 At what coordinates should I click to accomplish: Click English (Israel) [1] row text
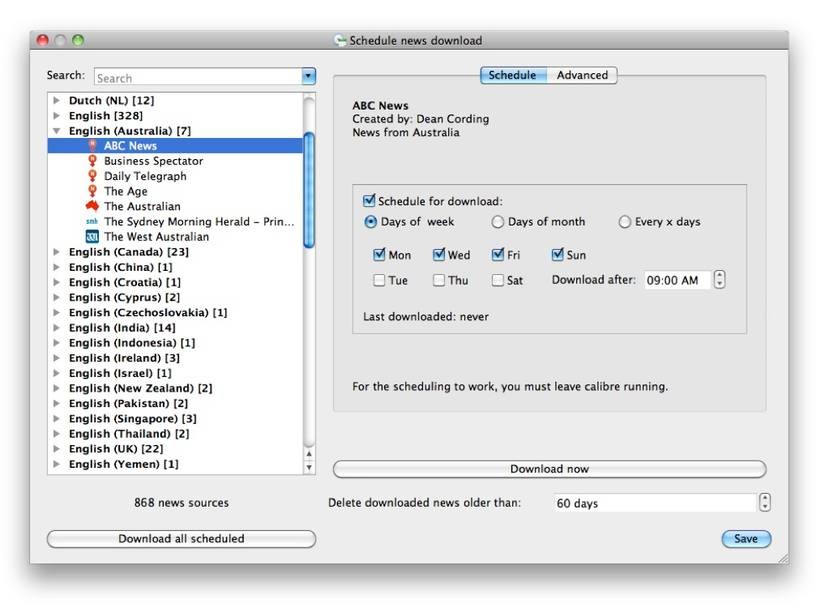[x=120, y=373]
